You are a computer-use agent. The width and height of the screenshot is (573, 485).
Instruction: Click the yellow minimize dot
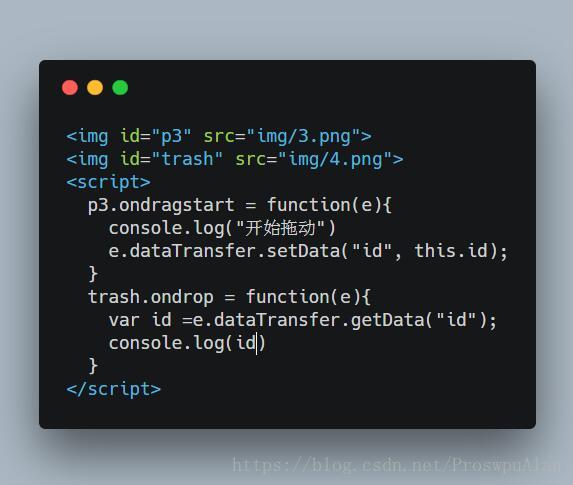tap(95, 88)
